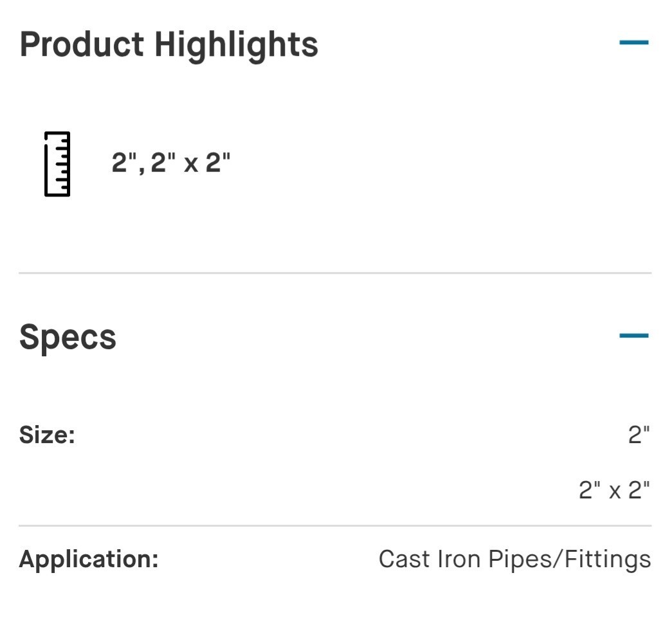672x636 pixels.
Task: Click the divider line above the Specs heading
Action: coord(335,273)
